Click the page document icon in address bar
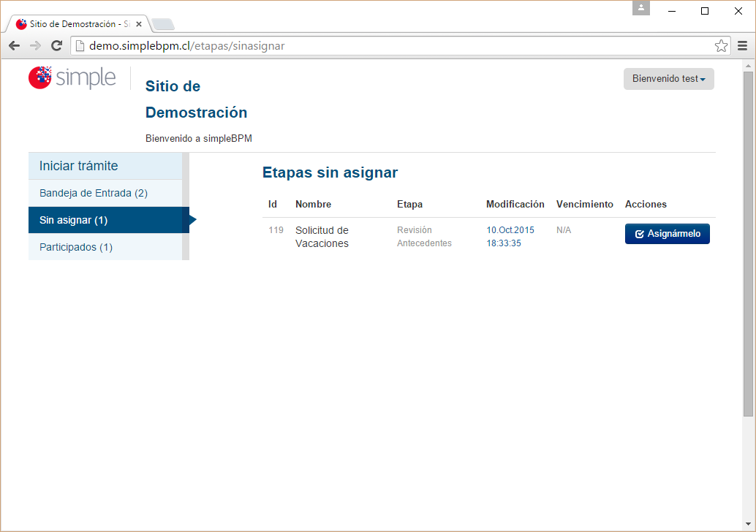This screenshot has width=756, height=532. pyautogui.click(x=80, y=46)
